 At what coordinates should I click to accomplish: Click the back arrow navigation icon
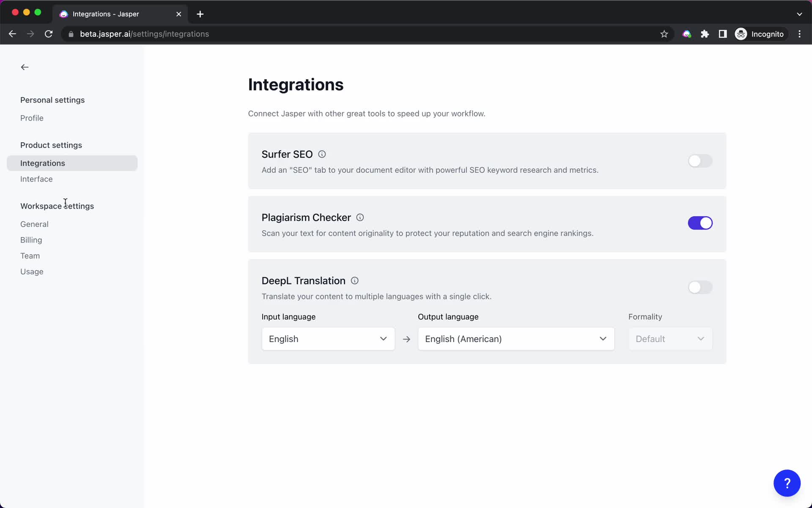pos(24,66)
